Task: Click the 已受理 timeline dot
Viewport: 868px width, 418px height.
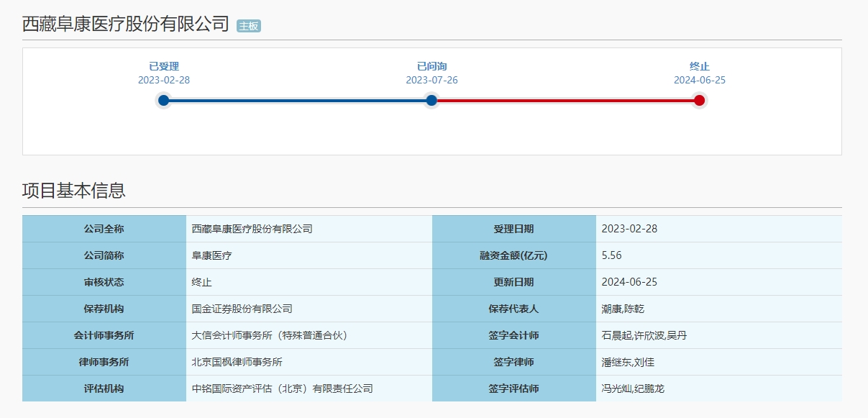Action: pyautogui.click(x=164, y=101)
